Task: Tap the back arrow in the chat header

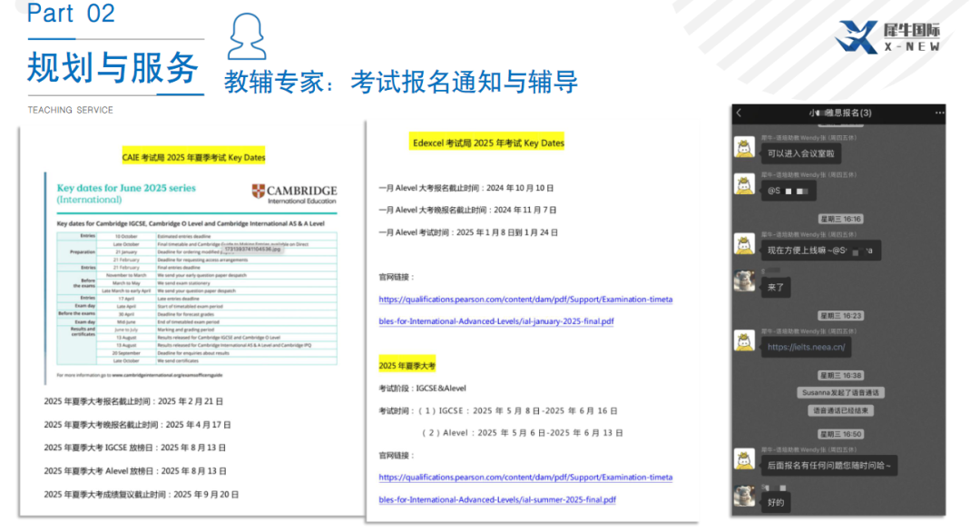Action: click(x=740, y=113)
